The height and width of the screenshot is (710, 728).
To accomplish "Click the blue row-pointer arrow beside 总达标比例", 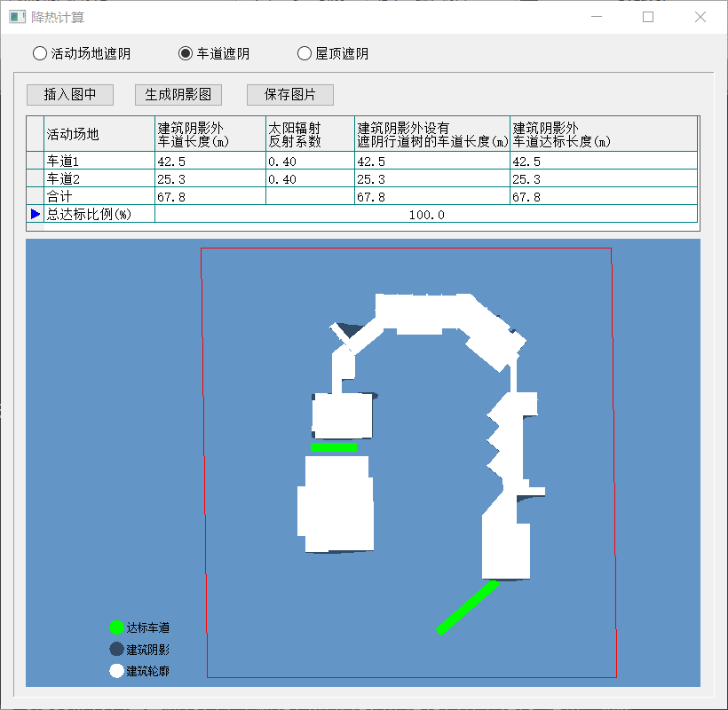I will click(36, 214).
